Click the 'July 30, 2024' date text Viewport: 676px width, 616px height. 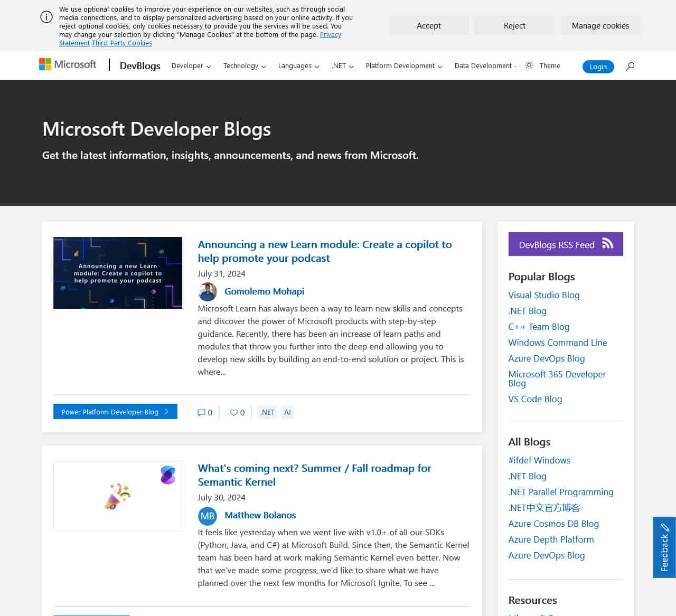222,497
